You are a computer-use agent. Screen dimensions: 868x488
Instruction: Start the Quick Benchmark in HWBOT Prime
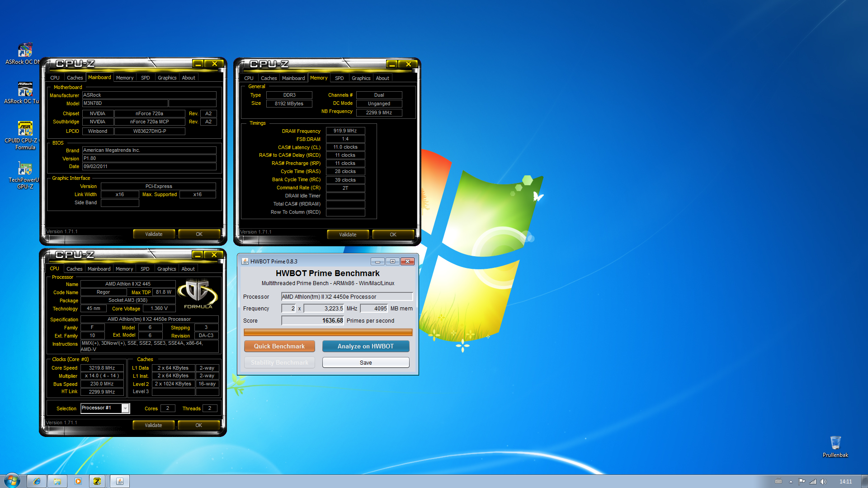pyautogui.click(x=279, y=346)
